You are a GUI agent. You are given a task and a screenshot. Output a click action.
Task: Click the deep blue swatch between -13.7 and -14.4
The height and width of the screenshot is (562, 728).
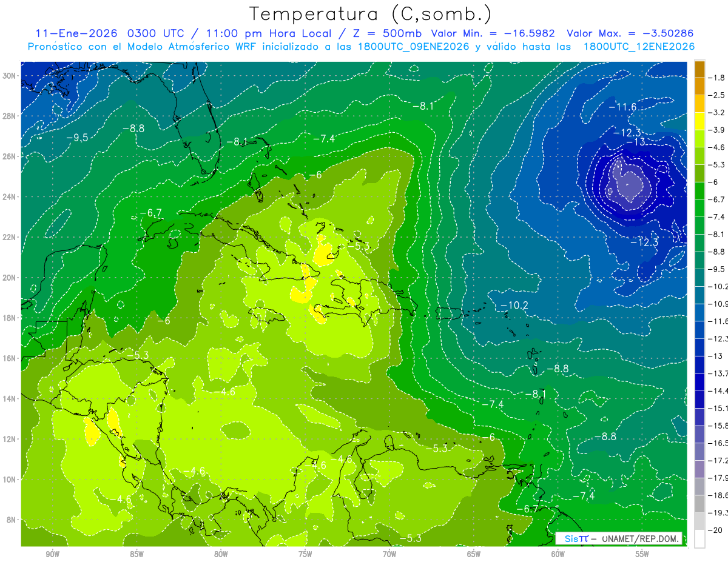tap(699, 382)
